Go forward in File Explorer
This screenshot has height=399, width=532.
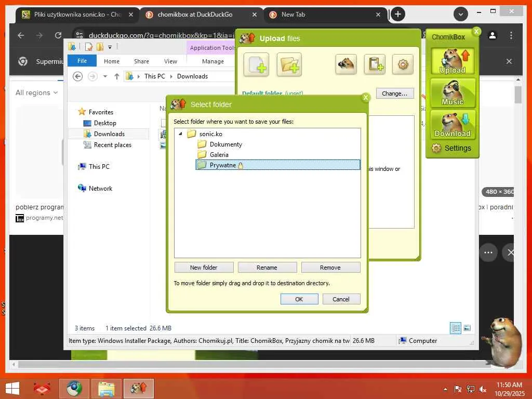pos(92,76)
